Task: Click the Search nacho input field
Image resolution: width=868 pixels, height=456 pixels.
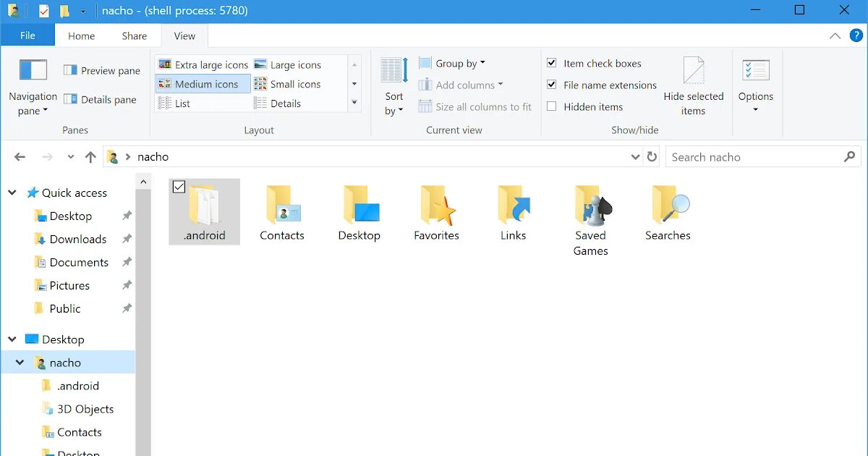Action: [x=754, y=157]
